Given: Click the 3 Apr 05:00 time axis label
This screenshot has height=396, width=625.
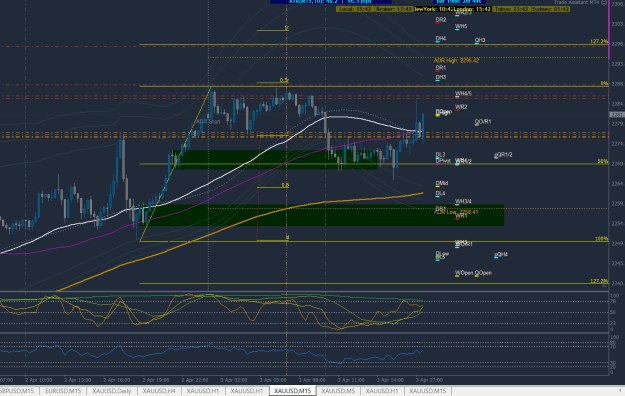Looking at the screenshot, I should point(273,380).
